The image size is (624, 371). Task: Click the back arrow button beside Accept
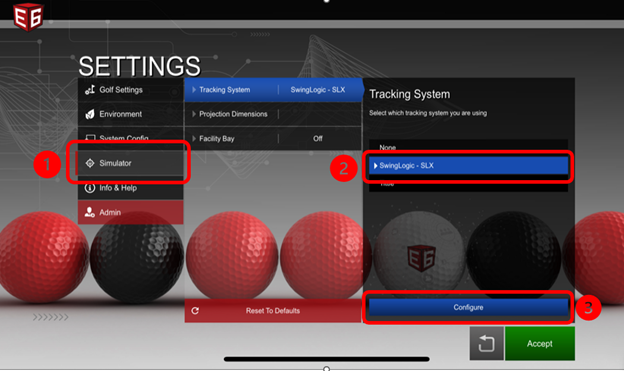click(486, 344)
